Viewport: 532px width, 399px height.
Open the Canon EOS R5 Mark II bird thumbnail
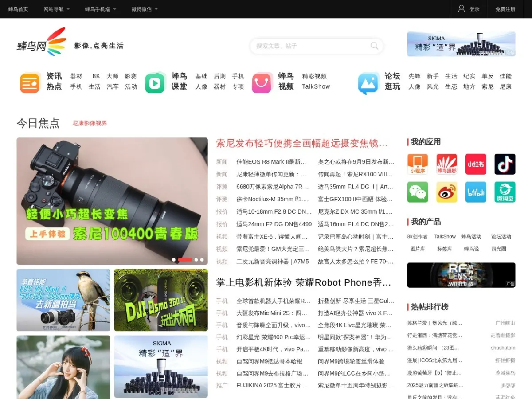coord(63,300)
